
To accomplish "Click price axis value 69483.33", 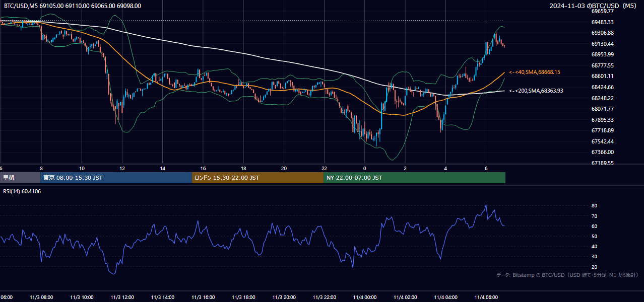I will coord(602,22).
